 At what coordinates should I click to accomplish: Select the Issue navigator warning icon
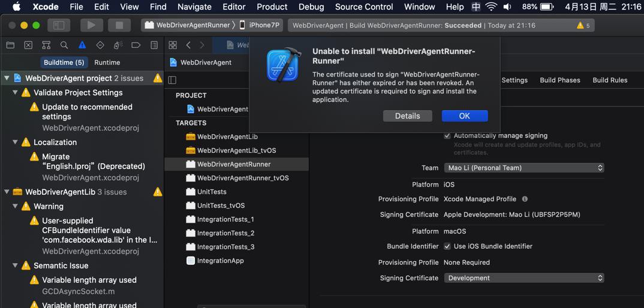tap(82, 45)
